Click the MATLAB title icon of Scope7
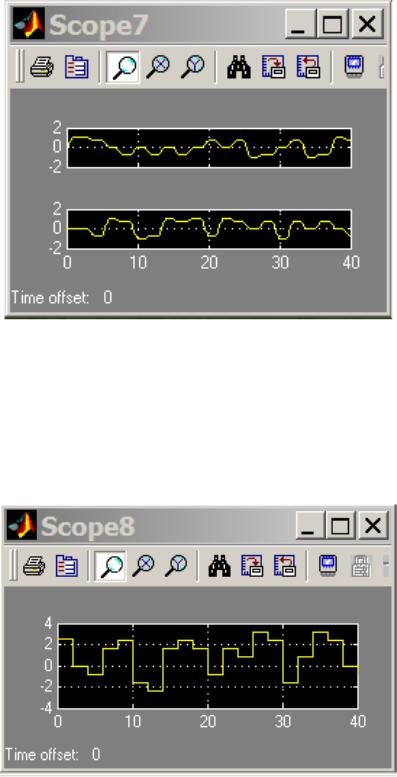The width and height of the screenshot is (397, 777). [29, 24]
